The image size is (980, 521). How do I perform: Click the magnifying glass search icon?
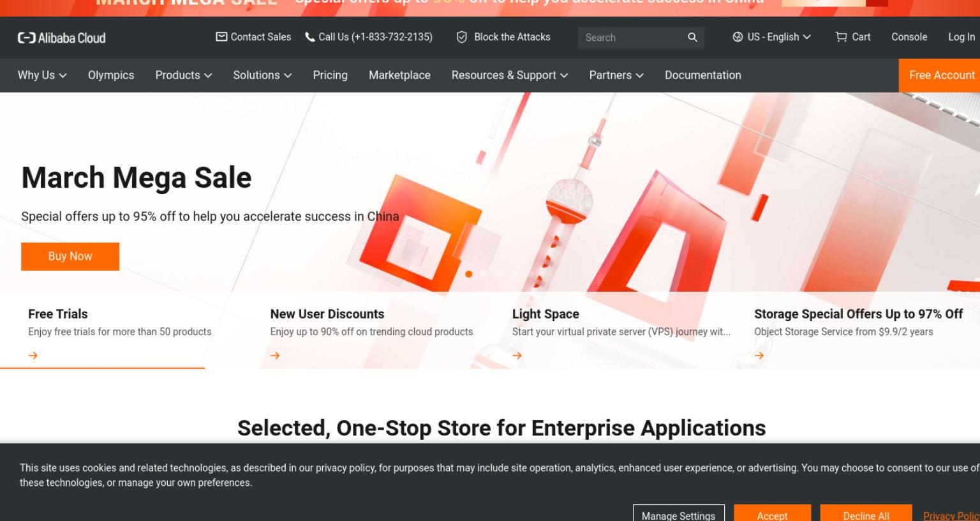692,37
